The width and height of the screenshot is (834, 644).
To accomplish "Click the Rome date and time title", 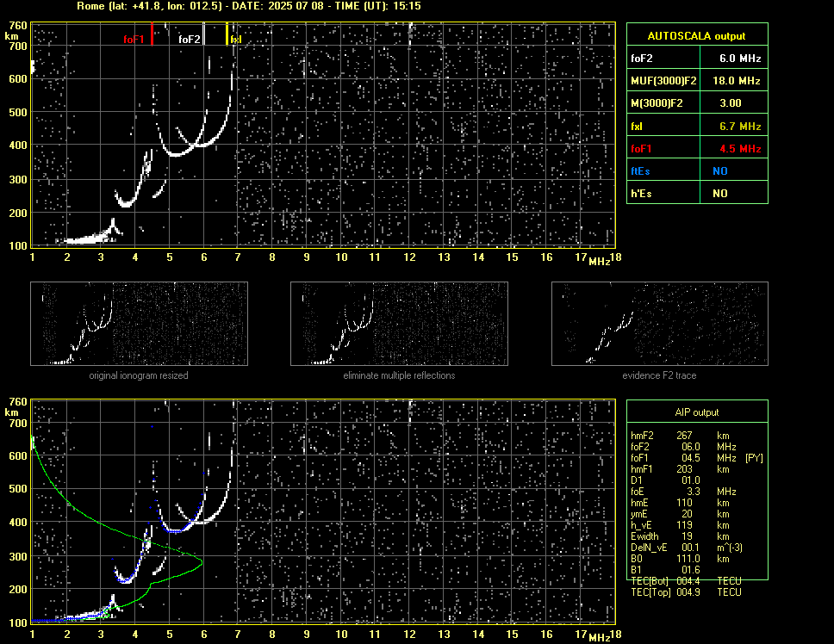I will [249, 6].
